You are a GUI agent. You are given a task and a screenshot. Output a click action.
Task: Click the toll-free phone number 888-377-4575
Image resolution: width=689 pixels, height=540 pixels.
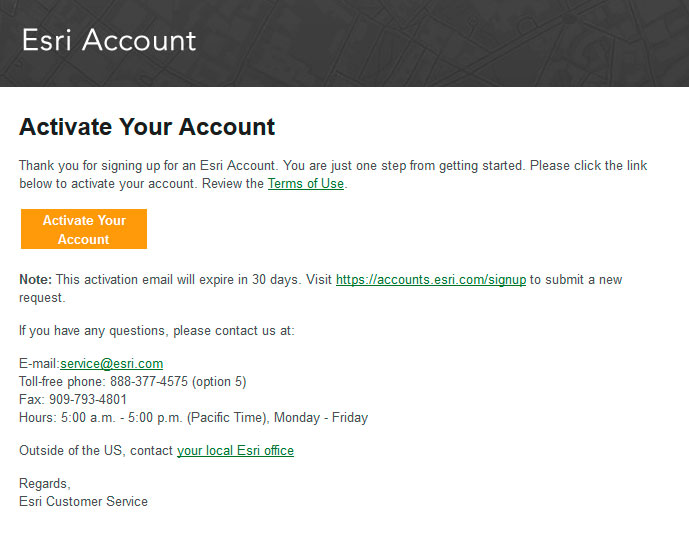[x=149, y=381]
